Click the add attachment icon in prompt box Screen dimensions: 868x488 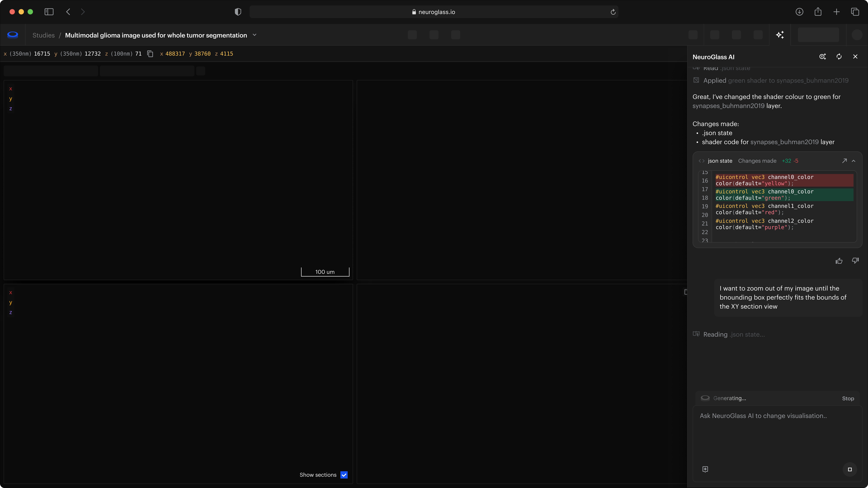pos(705,469)
